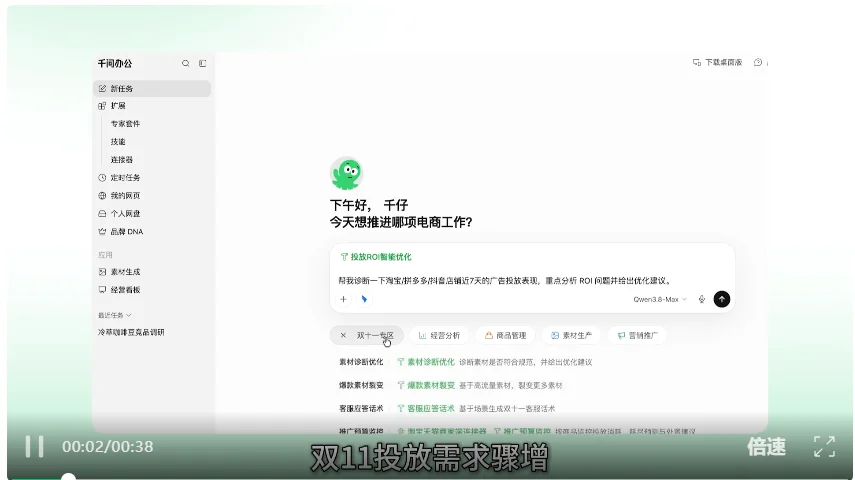Select 营销推广 category chip
Screen dimensions: 855x480
pos(637,335)
